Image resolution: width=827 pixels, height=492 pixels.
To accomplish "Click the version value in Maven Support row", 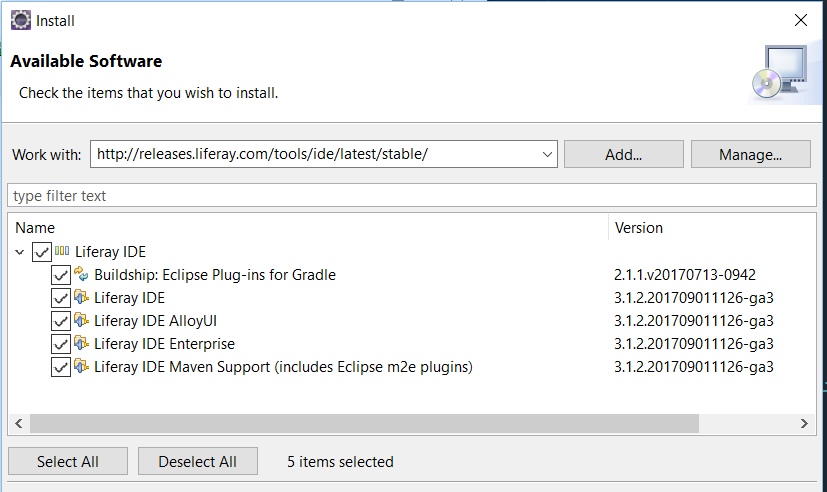I will [694, 367].
